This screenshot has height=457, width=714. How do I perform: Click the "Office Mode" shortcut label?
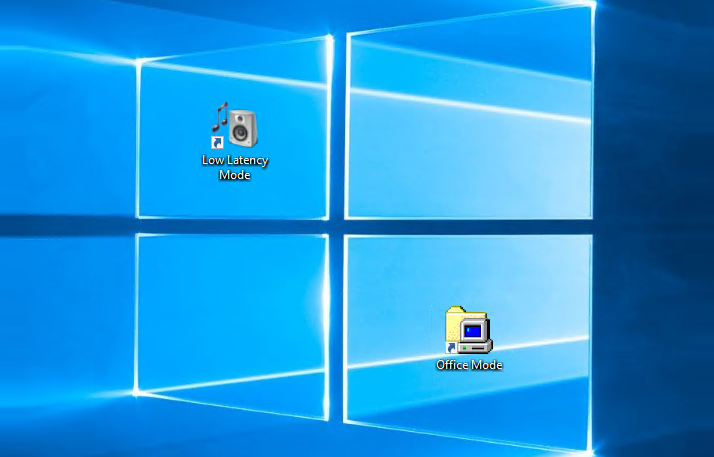pyautogui.click(x=469, y=365)
